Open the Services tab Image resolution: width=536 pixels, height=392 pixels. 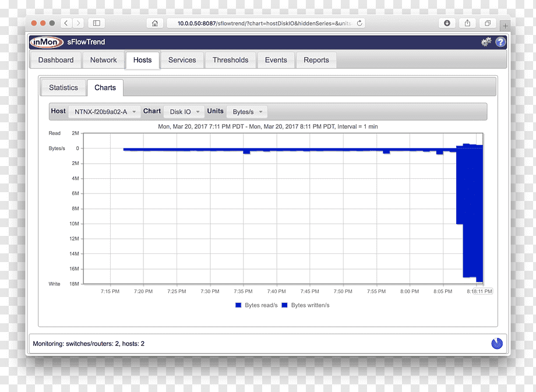(182, 60)
